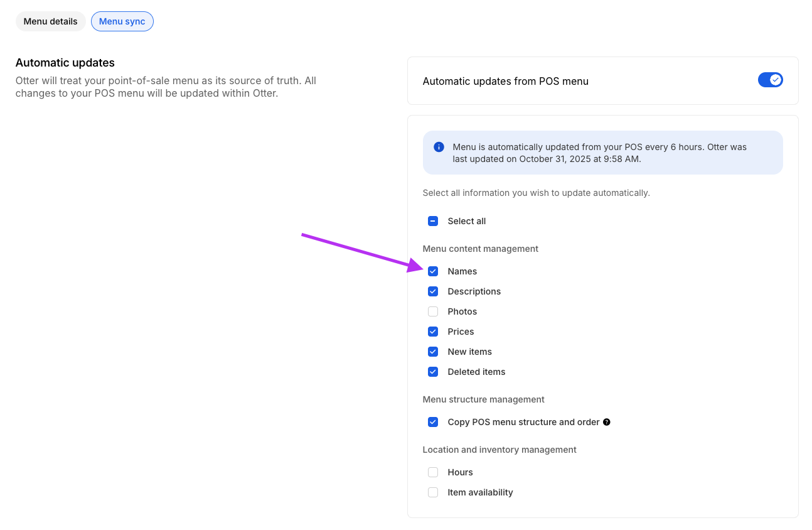Click the Location and inventory management heading
The width and height of the screenshot is (812, 530).
click(499, 450)
